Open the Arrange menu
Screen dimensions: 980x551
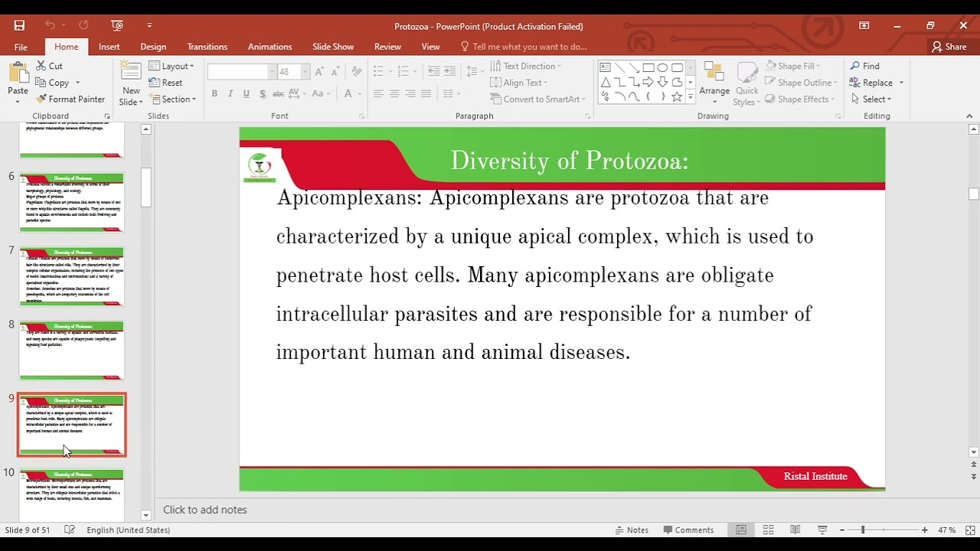[x=714, y=84]
